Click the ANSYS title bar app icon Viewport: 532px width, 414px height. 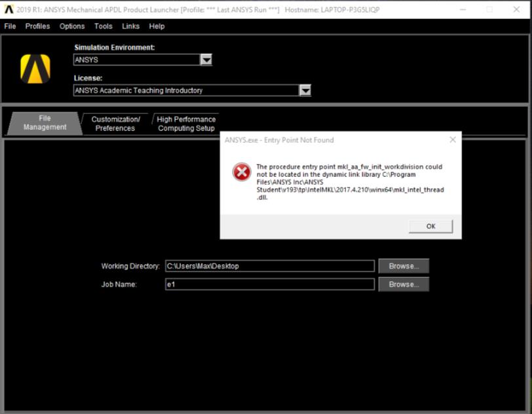pos(9,10)
